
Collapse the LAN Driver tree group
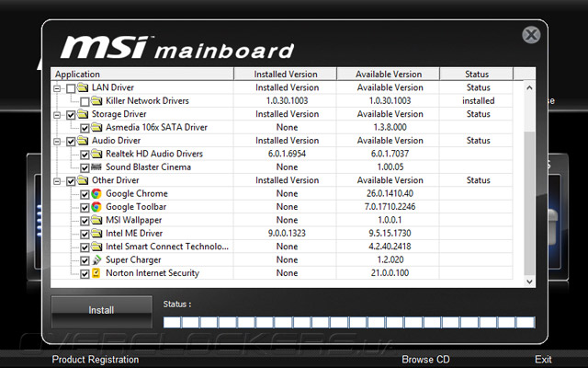click(57, 88)
